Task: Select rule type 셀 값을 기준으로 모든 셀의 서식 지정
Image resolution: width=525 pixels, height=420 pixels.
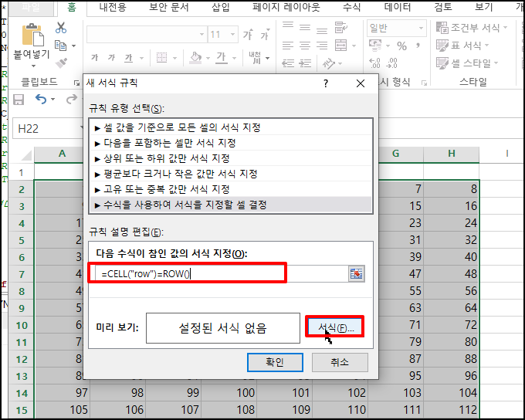Action: pyautogui.click(x=231, y=127)
